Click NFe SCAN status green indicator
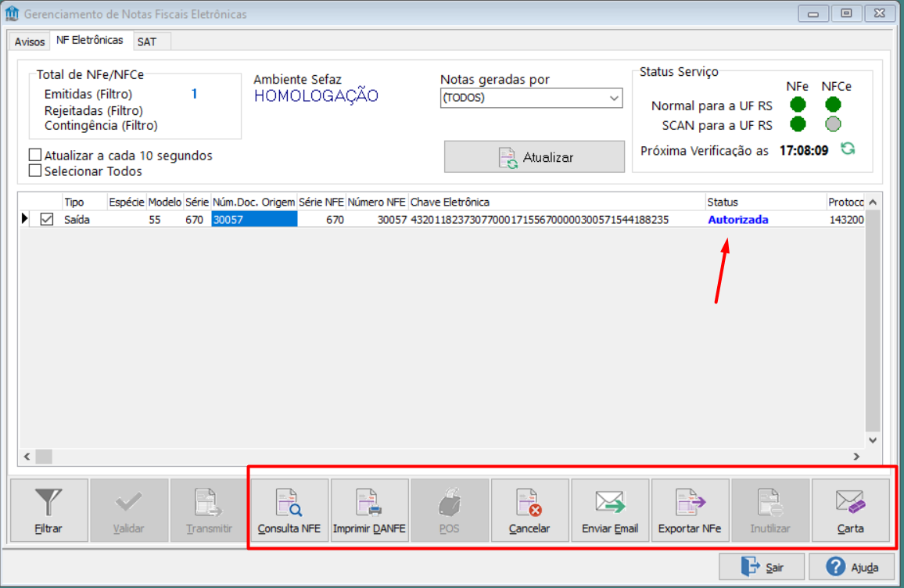The image size is (904, 588). pyautogui.click(x=798, y=124)
